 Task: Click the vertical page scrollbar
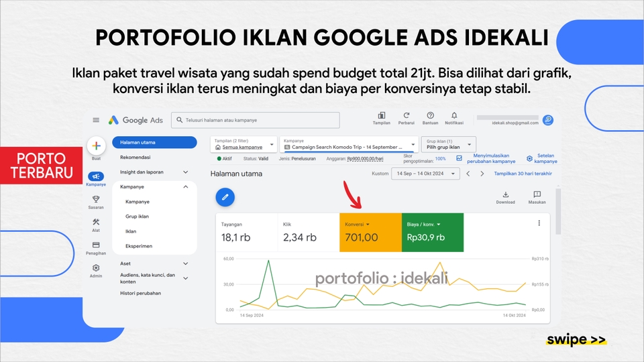pos(557,211)
